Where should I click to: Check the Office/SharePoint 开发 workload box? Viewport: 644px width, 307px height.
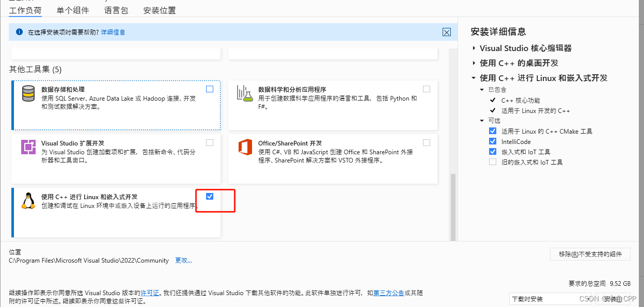click(x=427, y=142)
